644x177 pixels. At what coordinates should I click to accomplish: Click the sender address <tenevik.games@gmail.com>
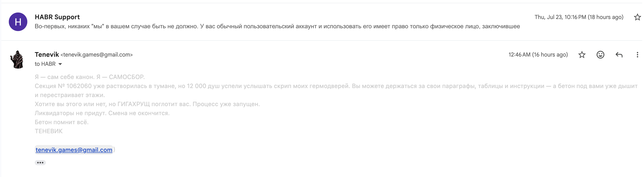pyautogui.click(x=97, y=55)
